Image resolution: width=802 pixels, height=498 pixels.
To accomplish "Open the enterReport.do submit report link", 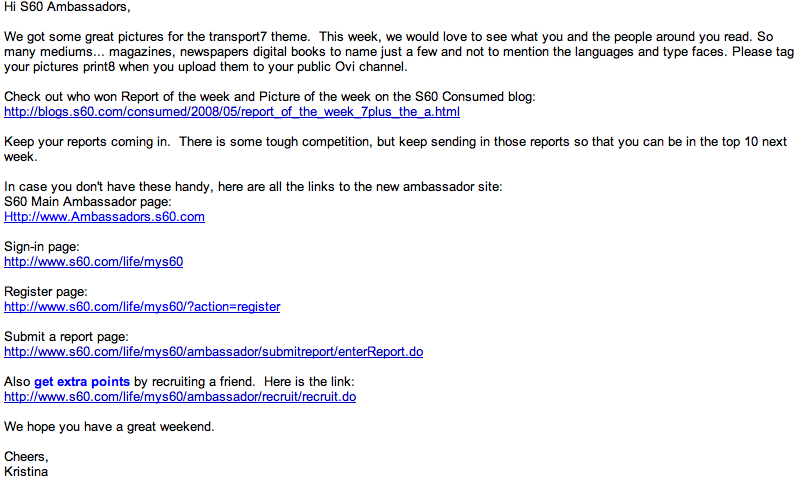I will point(213,352).
